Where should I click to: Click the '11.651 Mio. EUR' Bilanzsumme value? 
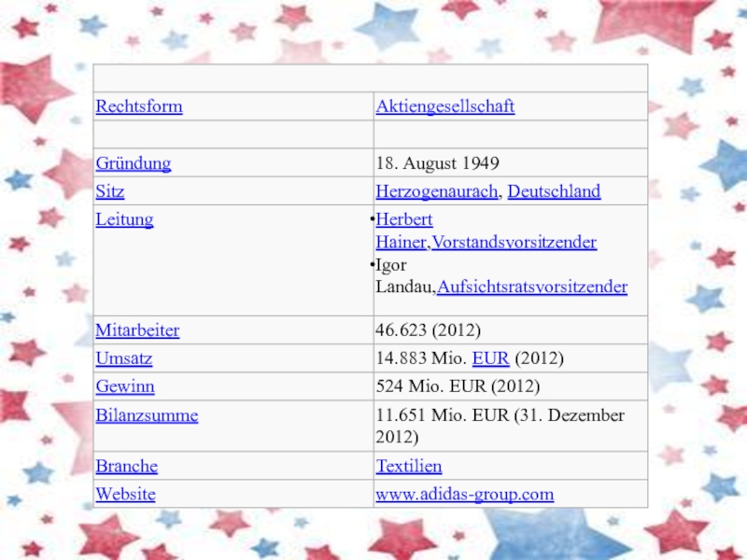coord(443,415)
